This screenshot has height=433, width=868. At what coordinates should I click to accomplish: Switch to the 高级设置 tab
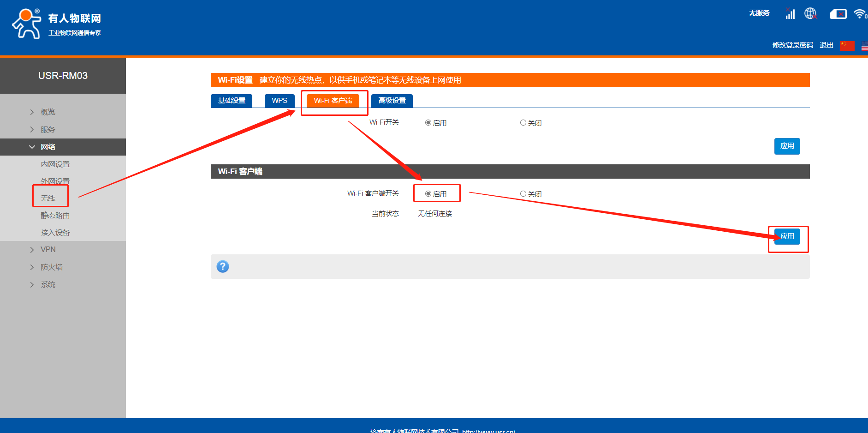point(392,101)
